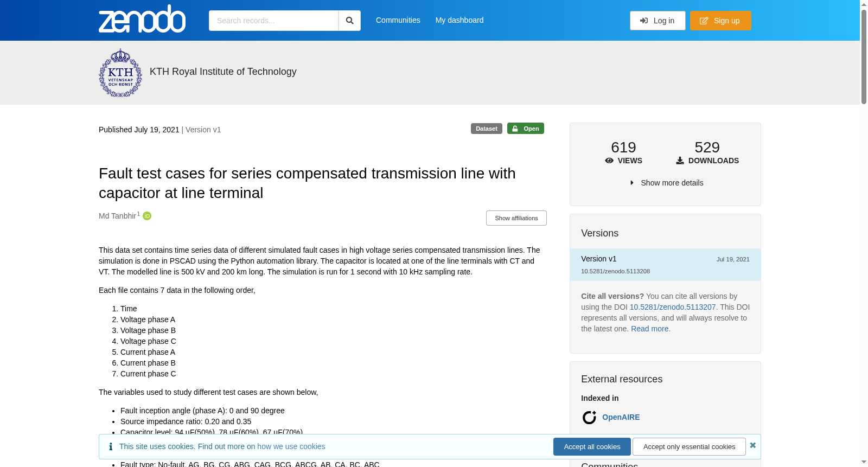Choose Accept only essential cookies
868x467 pixels.
pyautogui.click(x=689, y=446)
